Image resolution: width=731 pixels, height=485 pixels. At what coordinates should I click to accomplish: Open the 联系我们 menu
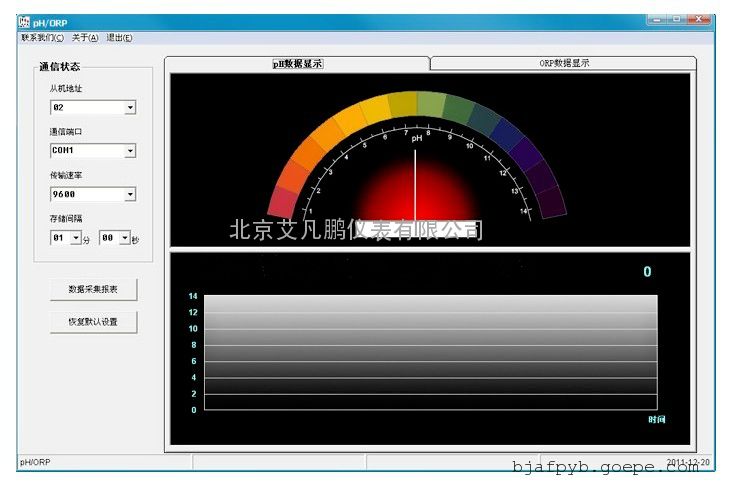[42, 38]
